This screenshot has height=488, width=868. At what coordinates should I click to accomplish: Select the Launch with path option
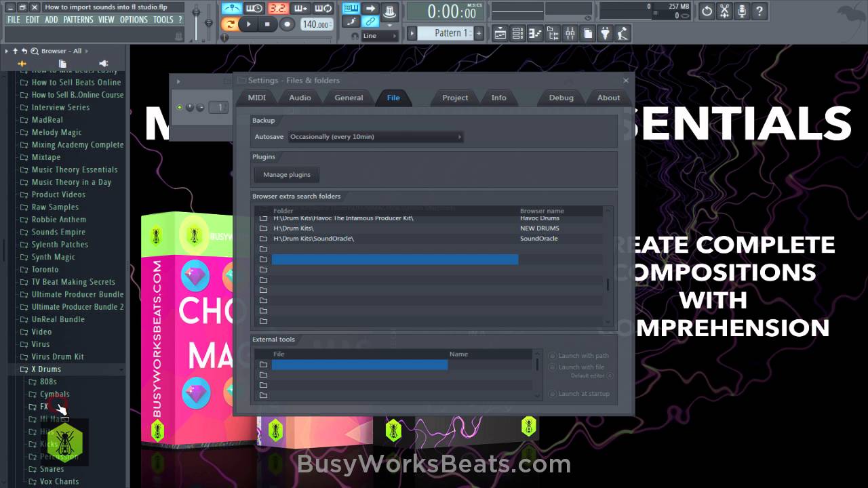[x=579, y=356]
